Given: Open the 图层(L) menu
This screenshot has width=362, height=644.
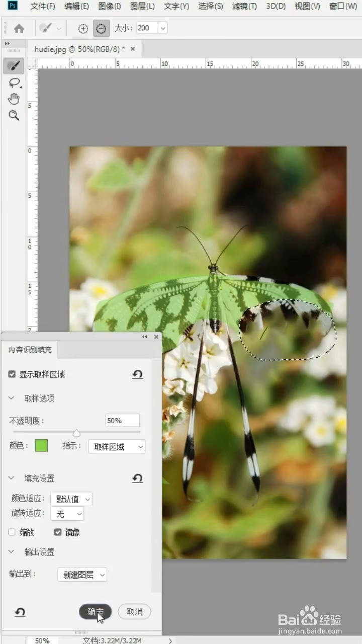Looking at the screenshot, I should point(142,6).
